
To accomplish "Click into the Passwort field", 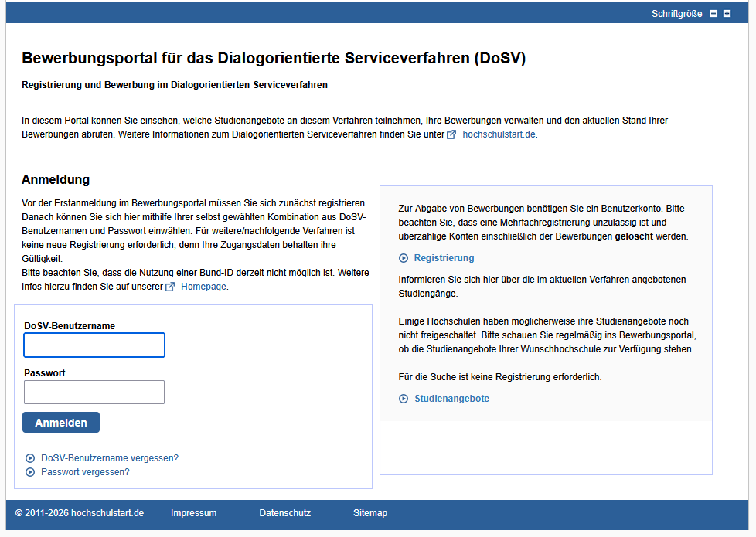I will pos(94,393).
